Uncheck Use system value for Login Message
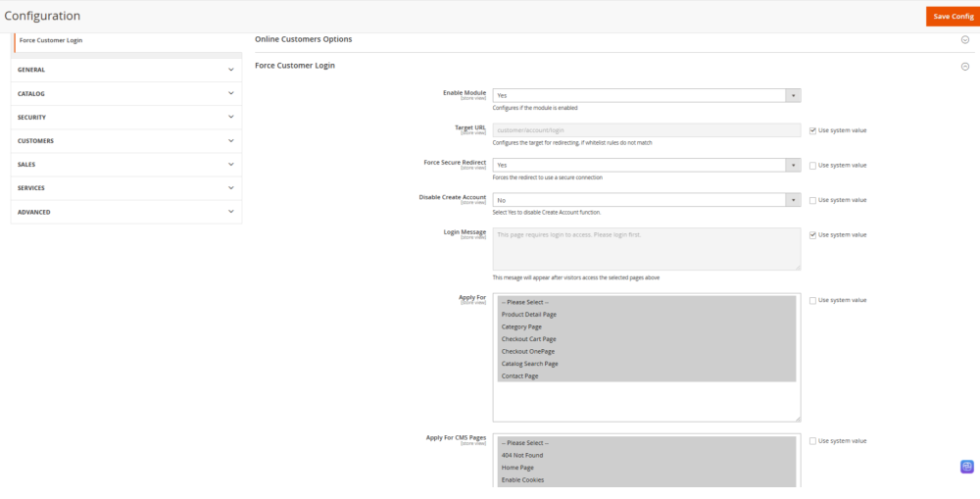 click(812, 235)
